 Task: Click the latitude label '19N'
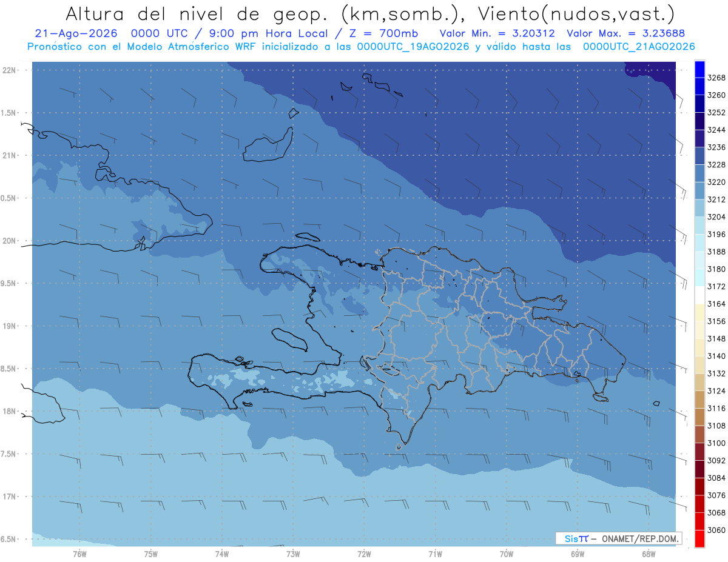click(x=10, y=326)
